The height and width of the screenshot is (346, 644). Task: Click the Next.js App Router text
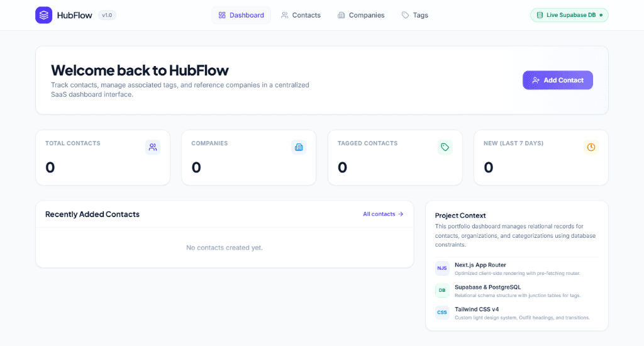(x=480, y=265)
